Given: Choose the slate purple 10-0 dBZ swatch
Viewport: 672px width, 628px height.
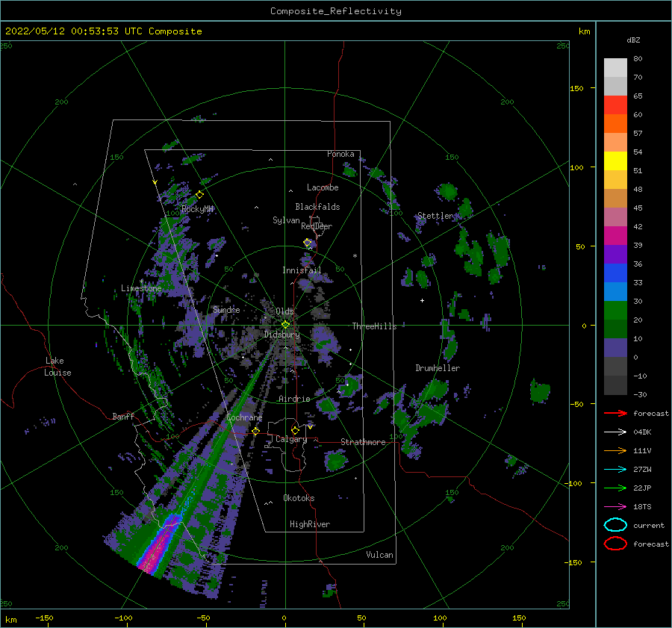Looking at the screenshot, I should [615, 348].
